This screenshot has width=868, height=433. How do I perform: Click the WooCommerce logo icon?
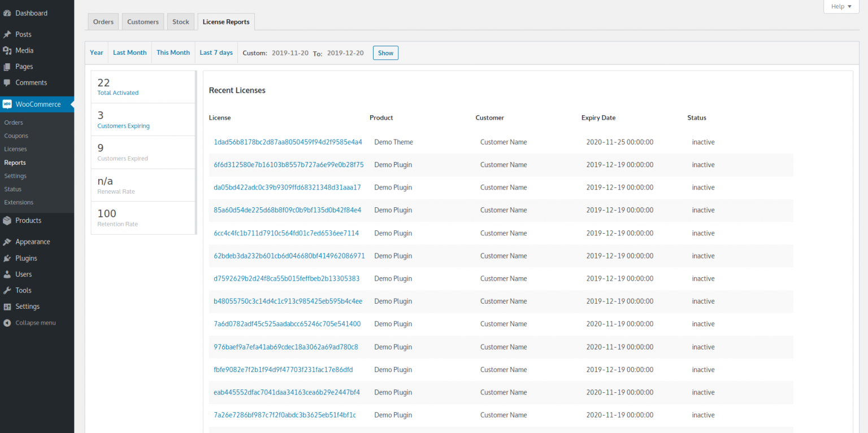(7, 104)
